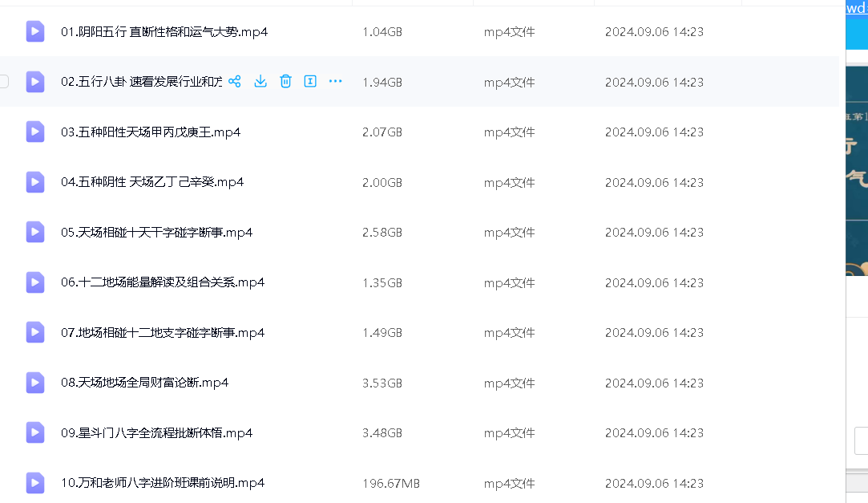This screenshot has height=503, width=868.
Task: Delete file 02 using the trash icon
Action: [x=285, y=81]
